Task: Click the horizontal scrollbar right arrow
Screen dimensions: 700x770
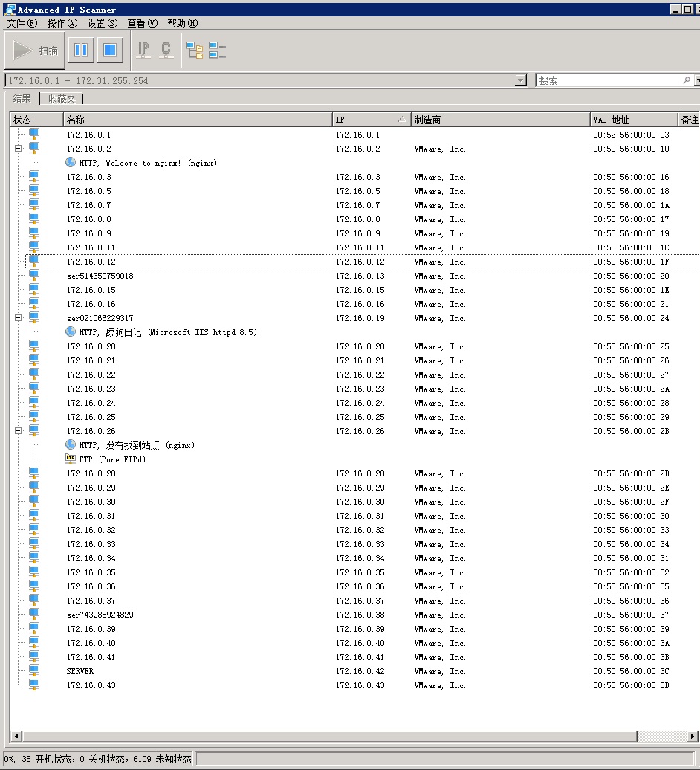Action: [x=692, y=736]
